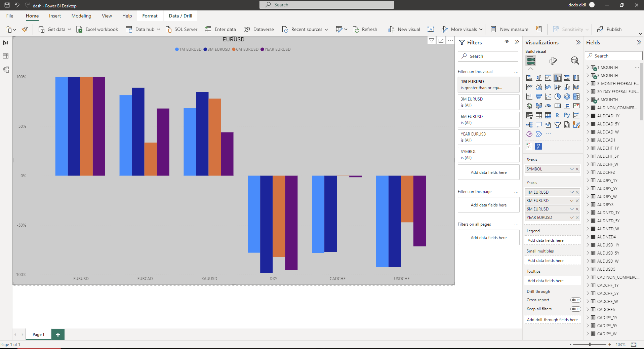Click New measure button
The image size is (644, 349).
(510, 29)
